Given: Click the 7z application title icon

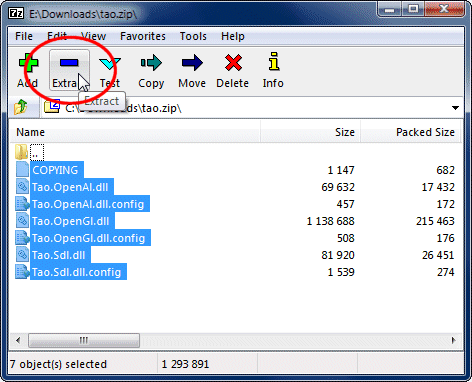Looking at the screenshot, I should [16, 13].
